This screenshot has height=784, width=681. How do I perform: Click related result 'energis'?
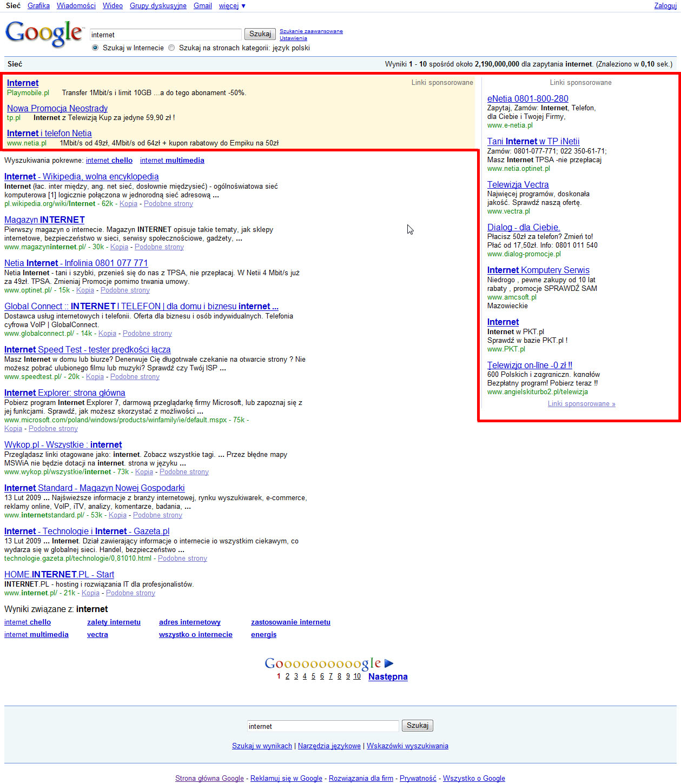click(263, 634)
